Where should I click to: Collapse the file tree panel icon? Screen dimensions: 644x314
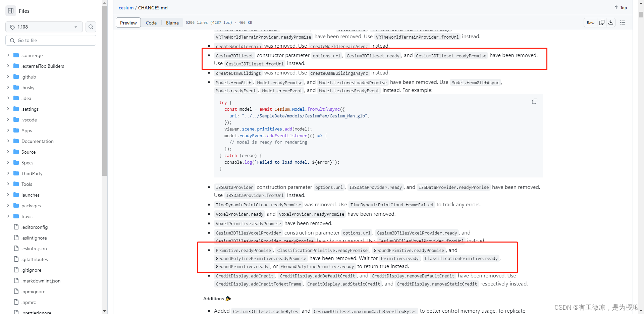click(x=11, y=11)
